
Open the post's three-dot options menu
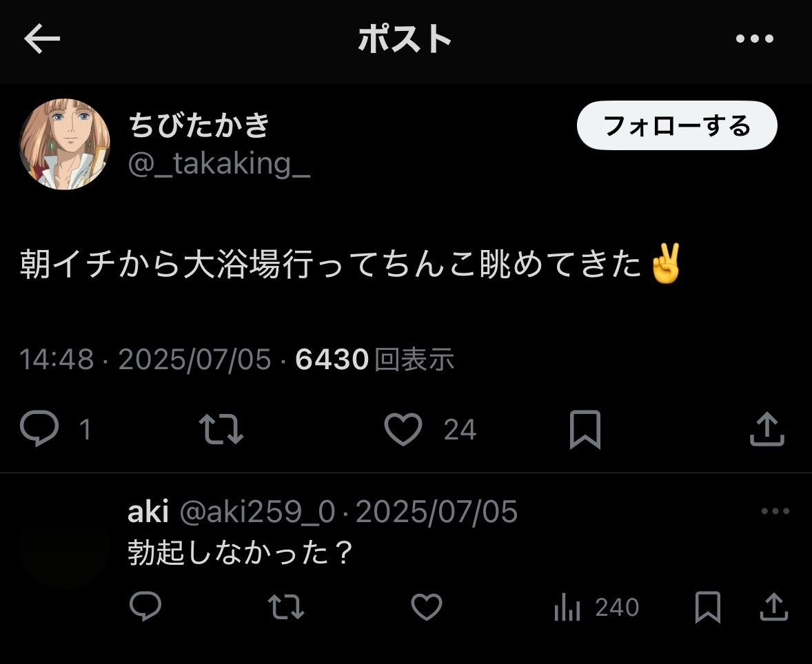(755, 39)
